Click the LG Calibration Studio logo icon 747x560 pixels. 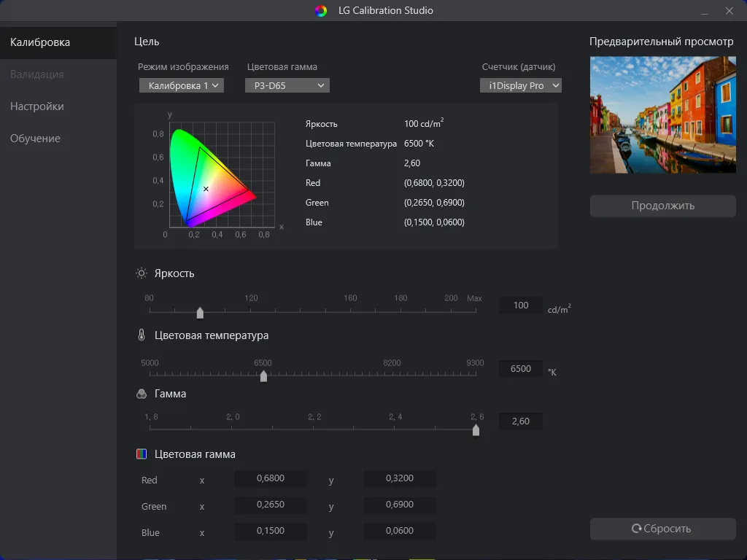click(321, 11)
